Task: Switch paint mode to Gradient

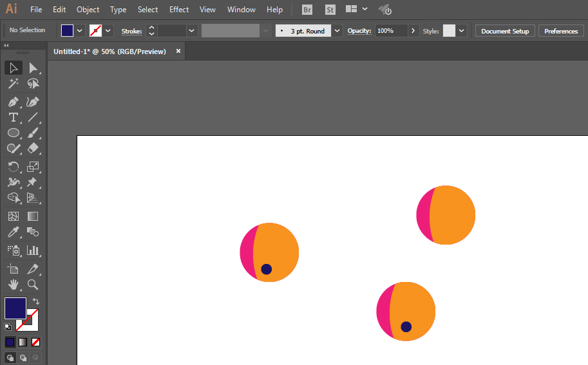Action: tap(23, 342)
